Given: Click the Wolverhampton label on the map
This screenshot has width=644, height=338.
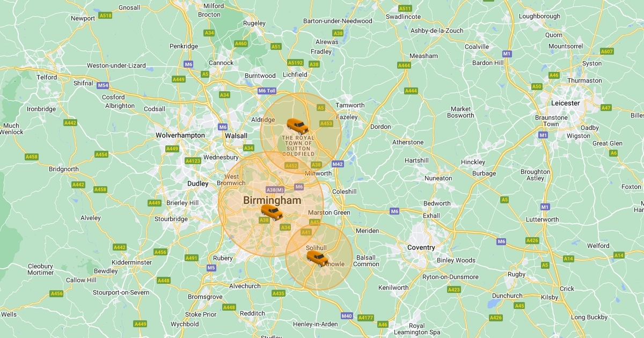Looking at the screenshot, I should point(180,135).
